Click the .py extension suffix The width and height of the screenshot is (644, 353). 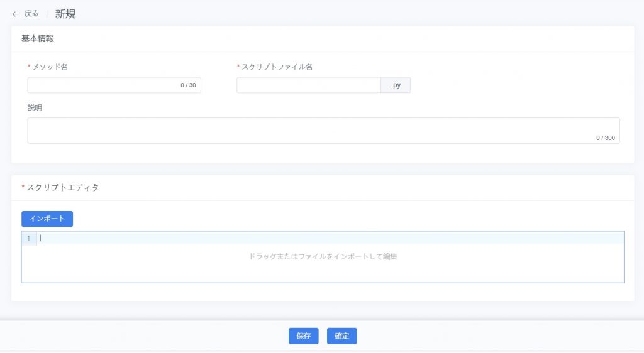tap(396, 85)
